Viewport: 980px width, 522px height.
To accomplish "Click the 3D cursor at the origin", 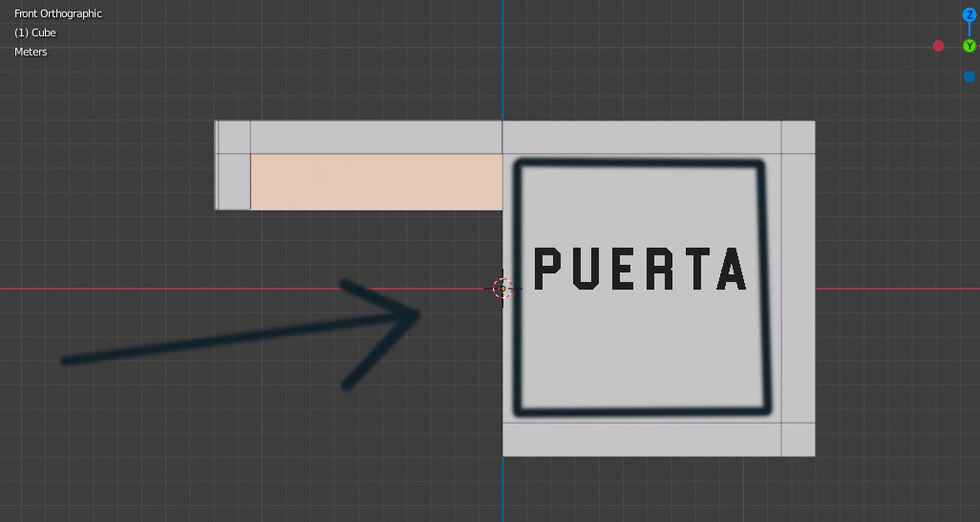I will pyautogui.click(x=502, y=289).
